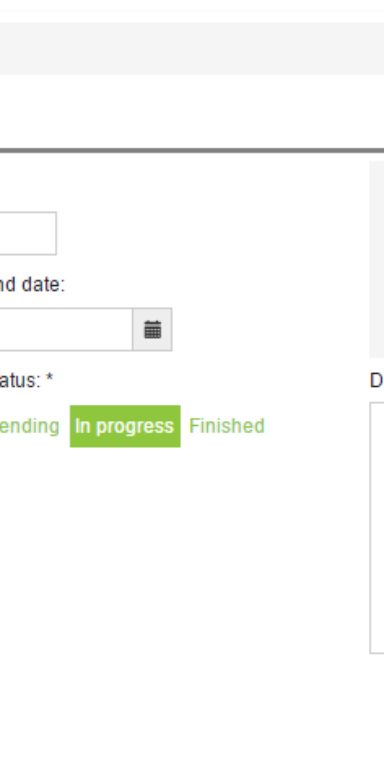
Task: Click the calendar button beside End date
Action: click(x=152, y=330)
